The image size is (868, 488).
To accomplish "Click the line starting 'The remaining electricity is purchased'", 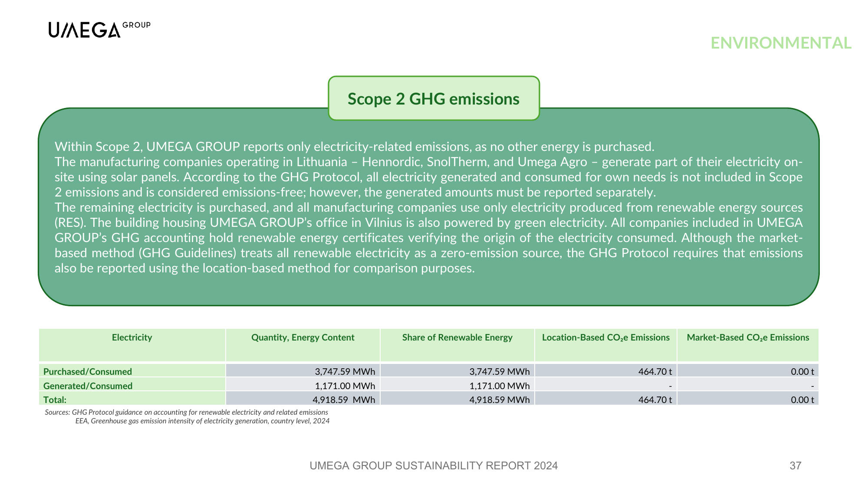I will pyautogui.click(x=428, y=207).
